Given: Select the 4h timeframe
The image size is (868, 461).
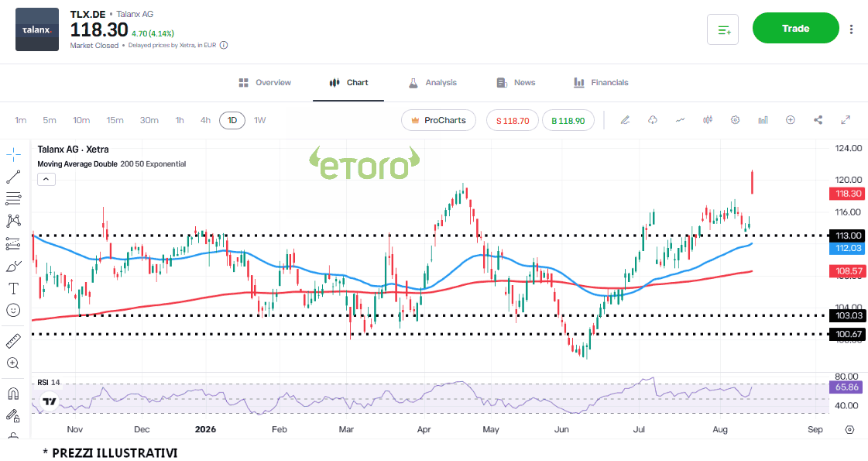Looking at the screenshot, I should [x=205, y=120].
